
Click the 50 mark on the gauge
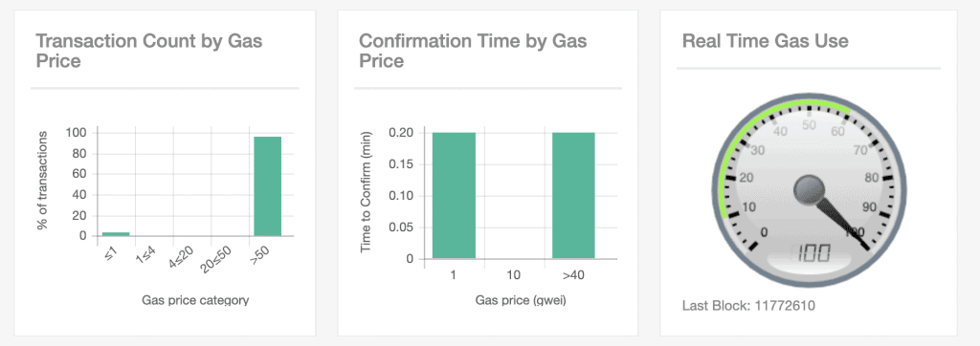[810, 125]
